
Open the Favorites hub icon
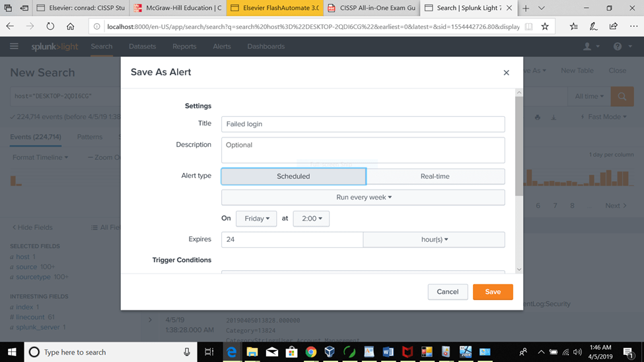pos(573,26)
